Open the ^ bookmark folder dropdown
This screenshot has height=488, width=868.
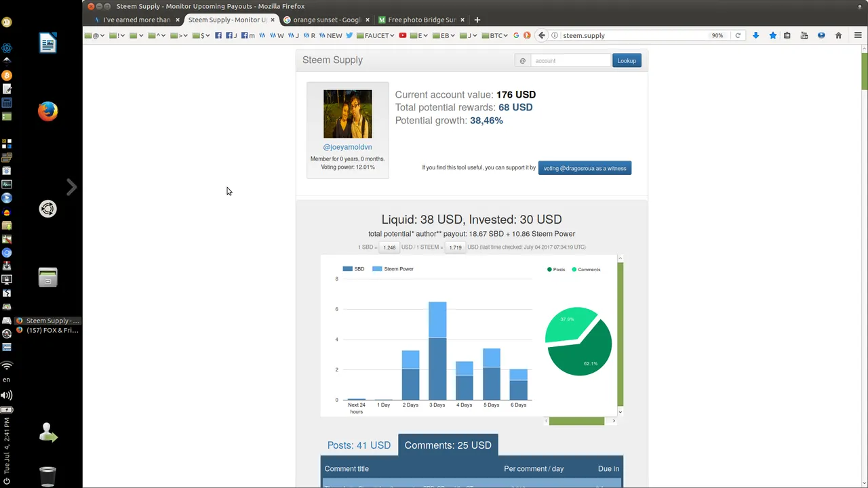click(157, 35)
